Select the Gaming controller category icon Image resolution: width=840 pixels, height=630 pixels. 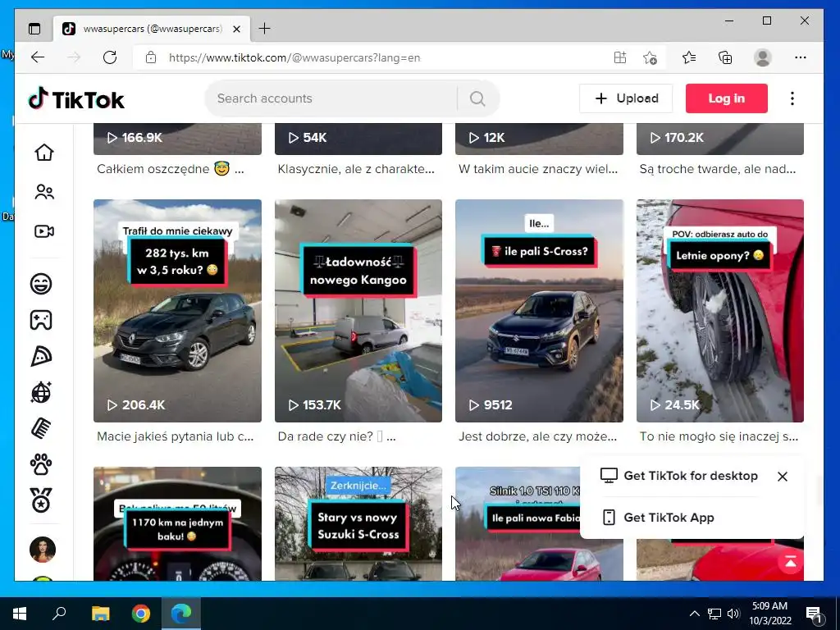pos(41,320)
